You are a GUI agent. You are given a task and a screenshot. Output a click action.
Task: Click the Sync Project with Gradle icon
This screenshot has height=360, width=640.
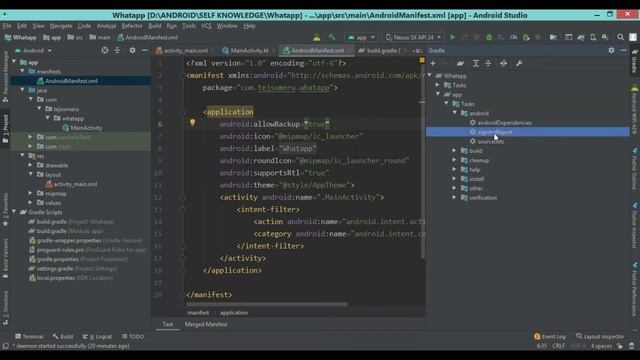581,37
